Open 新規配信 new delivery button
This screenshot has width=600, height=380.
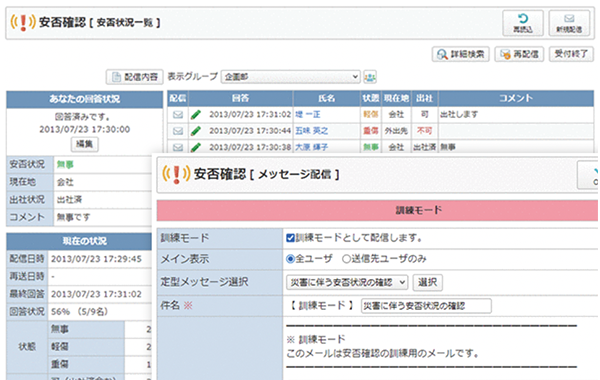click(569, 23)
